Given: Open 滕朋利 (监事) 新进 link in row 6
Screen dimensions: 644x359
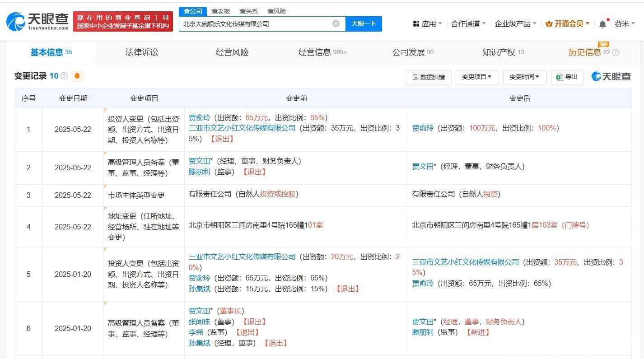Looking at the screenshot, I should 423,332.
